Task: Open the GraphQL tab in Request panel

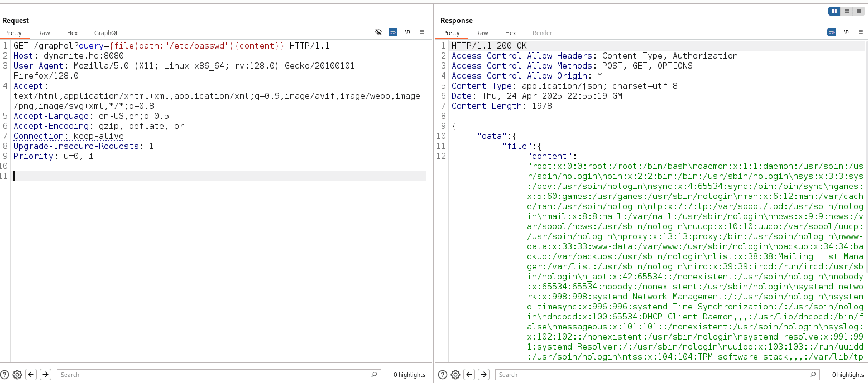Action: [x=107, y=33]
